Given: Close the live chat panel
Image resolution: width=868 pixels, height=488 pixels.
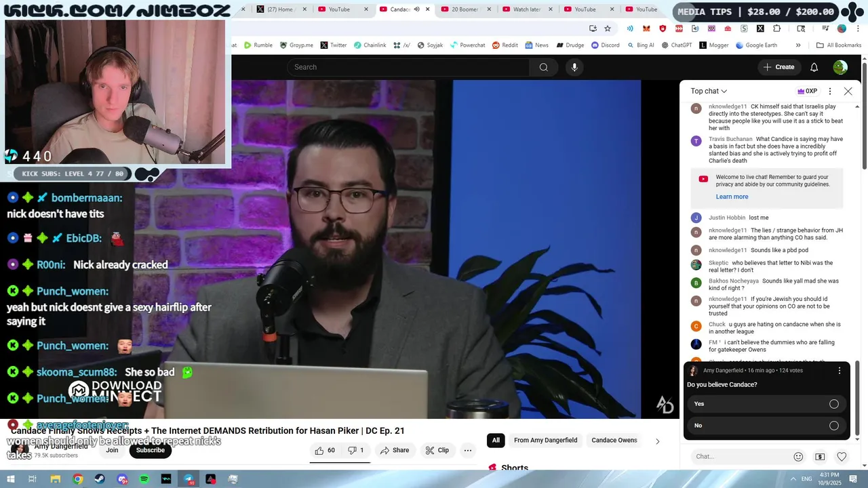Looking at the screenshot, I should tap(848, 91).
